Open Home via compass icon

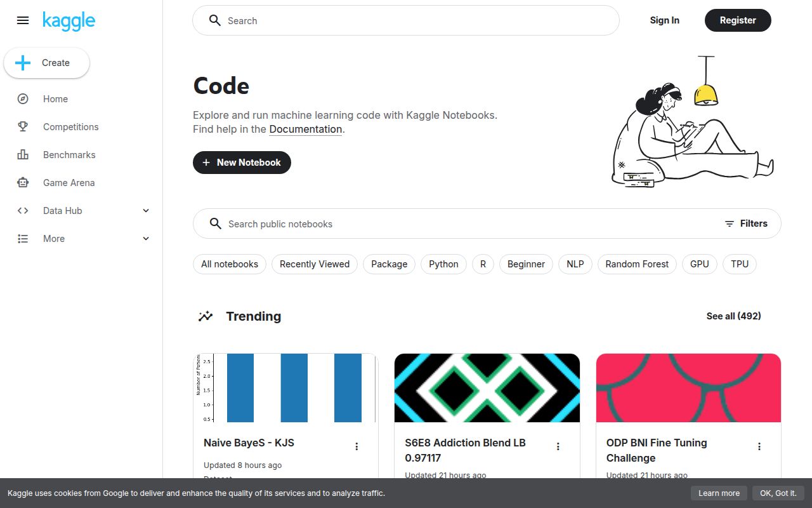click(x=23, y=99)
